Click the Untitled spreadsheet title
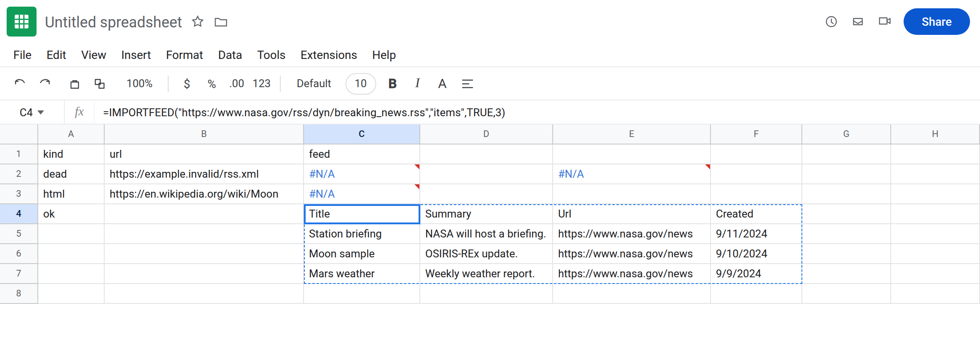 [113, 22]
